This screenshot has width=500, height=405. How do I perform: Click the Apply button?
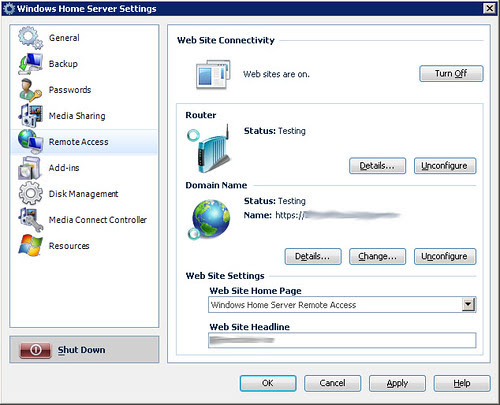397,383
